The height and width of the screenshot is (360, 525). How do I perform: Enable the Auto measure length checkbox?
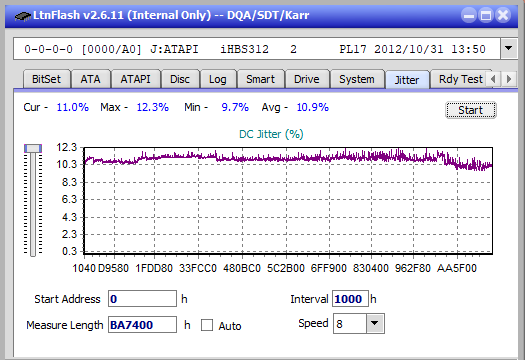coord(207,325)
